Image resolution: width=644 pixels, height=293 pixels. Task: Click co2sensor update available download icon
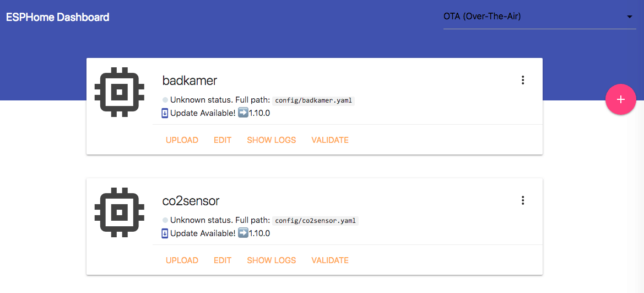click(165, 233)
